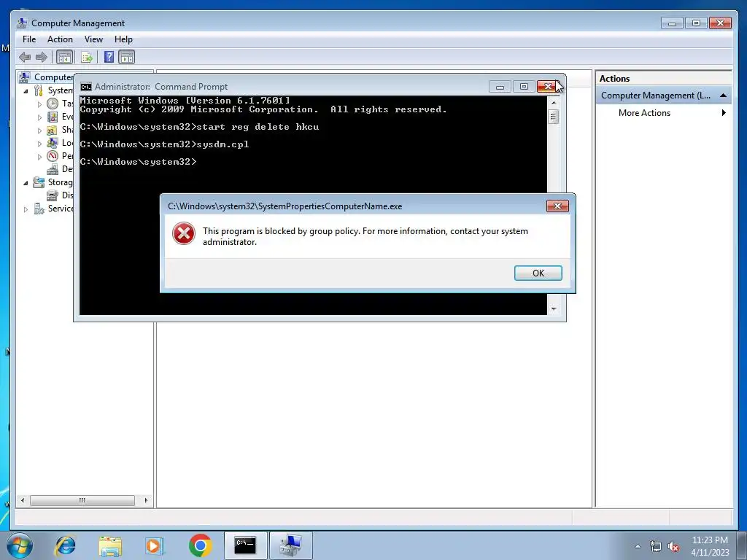The height and width of the screenshot is (560, 747).
Task: Open the clock showing 11:23 PM
Action: pyautogui.click(x=710, y=546)
